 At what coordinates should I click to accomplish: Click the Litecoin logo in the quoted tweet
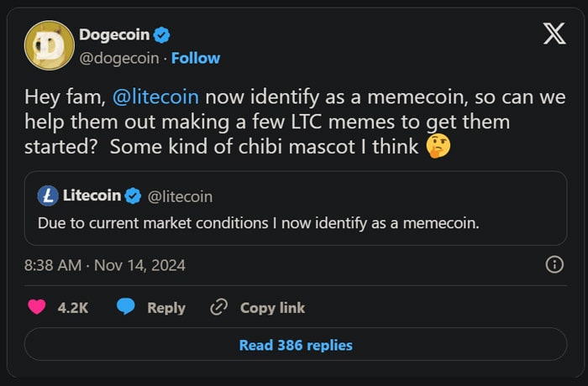(x=49, y=196)
